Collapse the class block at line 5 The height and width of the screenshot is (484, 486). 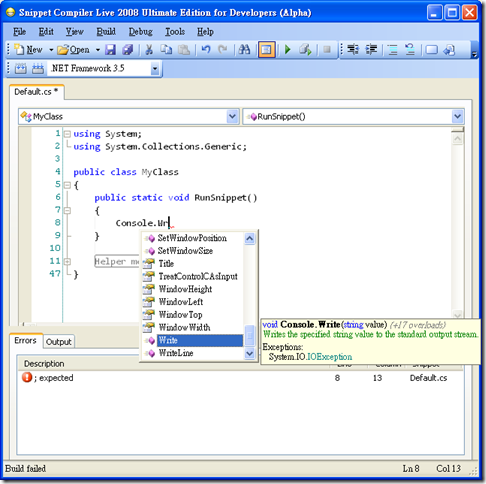tap(67, 185)
